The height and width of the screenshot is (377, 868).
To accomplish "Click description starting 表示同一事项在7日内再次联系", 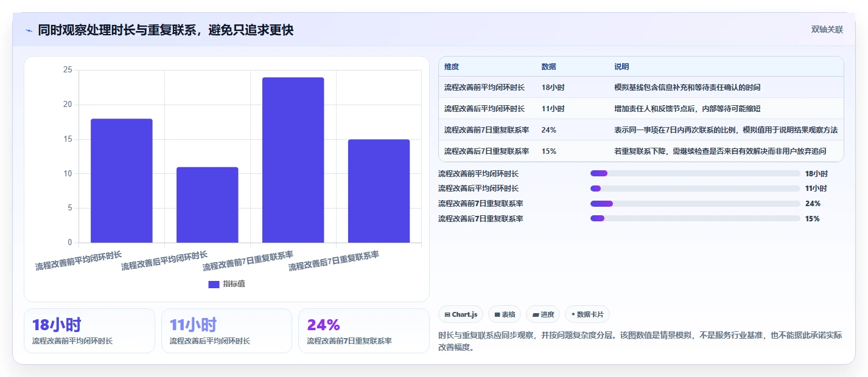I will point(726,130).
